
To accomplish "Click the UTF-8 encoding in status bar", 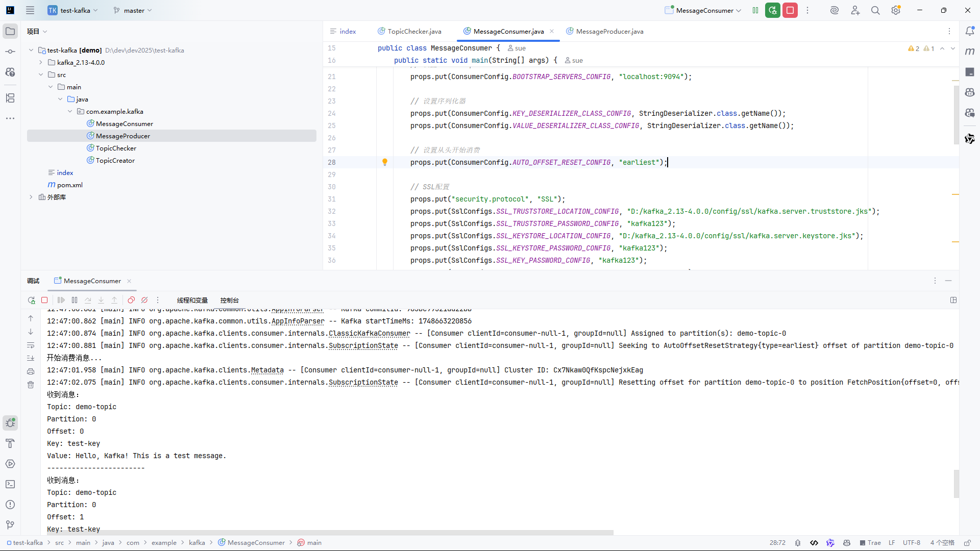I will click(911, 543).
